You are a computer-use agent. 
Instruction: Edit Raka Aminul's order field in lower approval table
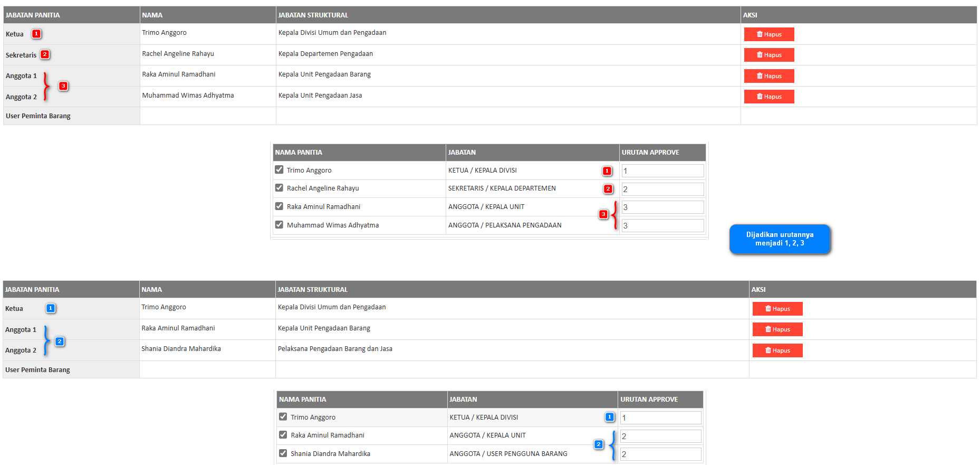coord(661,436)
